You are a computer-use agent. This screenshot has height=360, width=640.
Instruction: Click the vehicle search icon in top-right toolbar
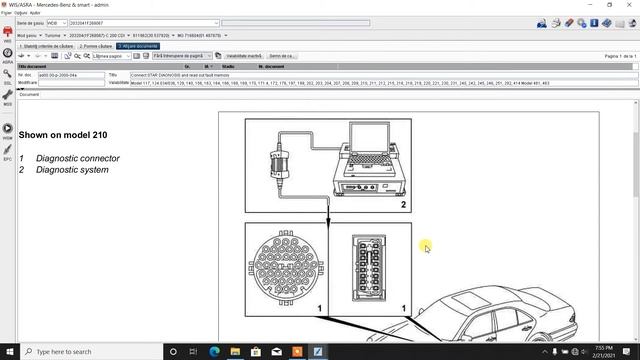[x=542, y=23]
